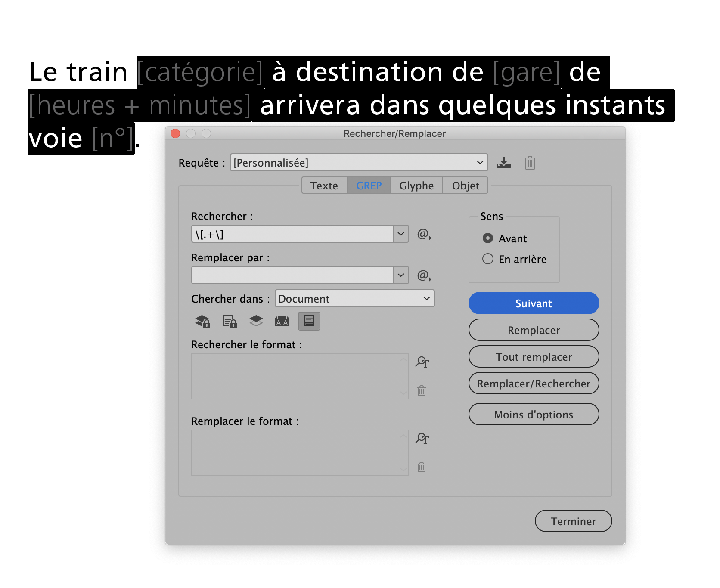The image size is (720, 588).
Task: Switch to the GREP tab
Action: coord(369,186)
